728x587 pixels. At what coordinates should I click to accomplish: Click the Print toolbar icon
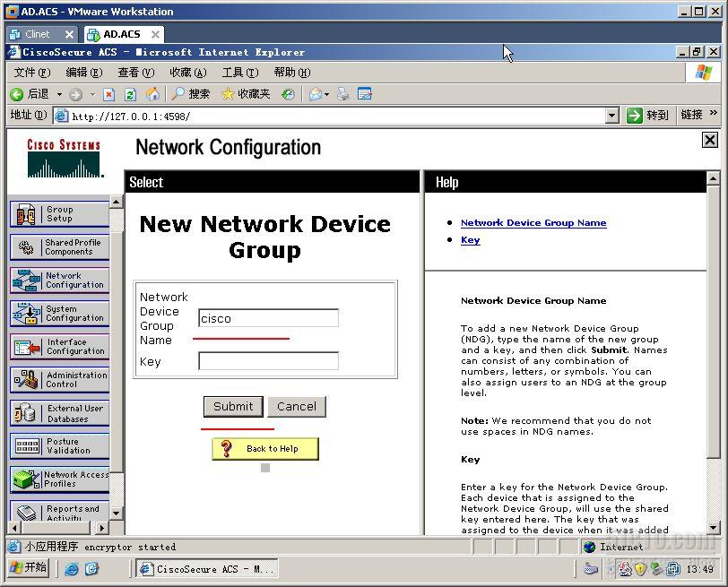pyautogui.click(x=343, y=94)
